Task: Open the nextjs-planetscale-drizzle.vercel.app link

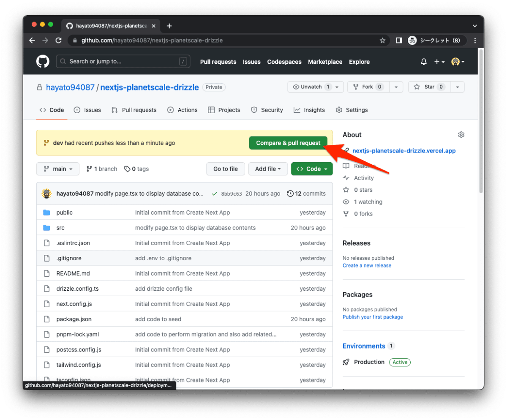Action: (404, 151)
